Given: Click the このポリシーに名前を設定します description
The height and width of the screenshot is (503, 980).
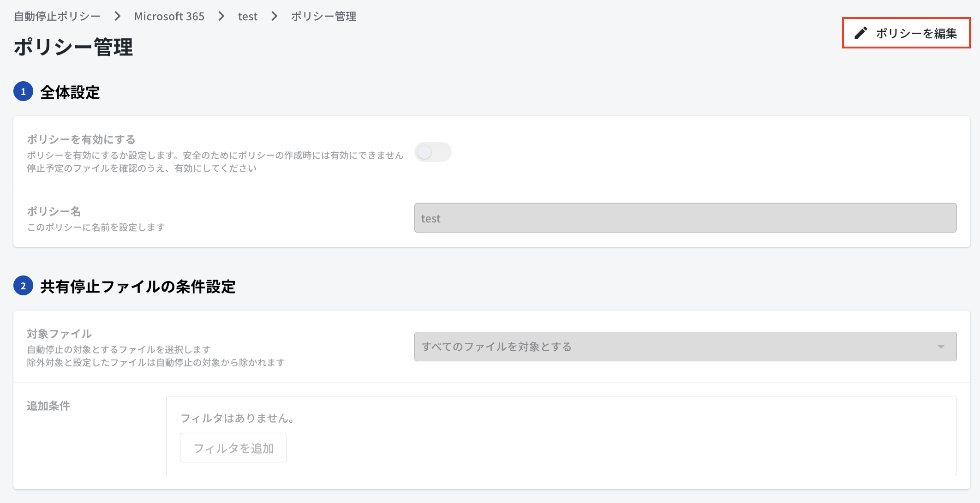Looking at the screenshot, I should pos(96,227).
